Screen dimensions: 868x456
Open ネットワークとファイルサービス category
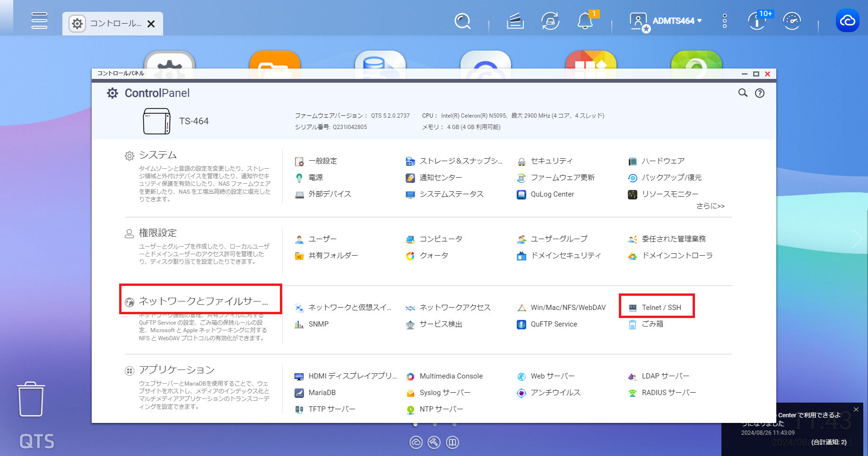click(203, 301)
